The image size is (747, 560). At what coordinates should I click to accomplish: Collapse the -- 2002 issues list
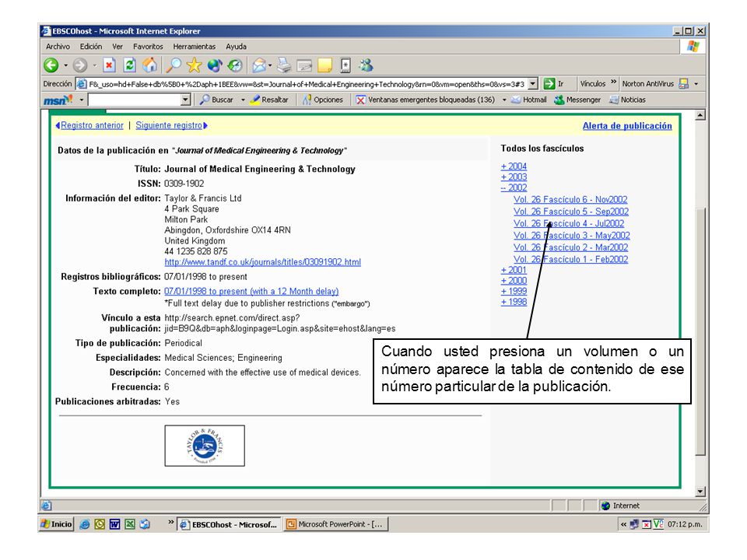pyautogui.click(x=514, y=187)
